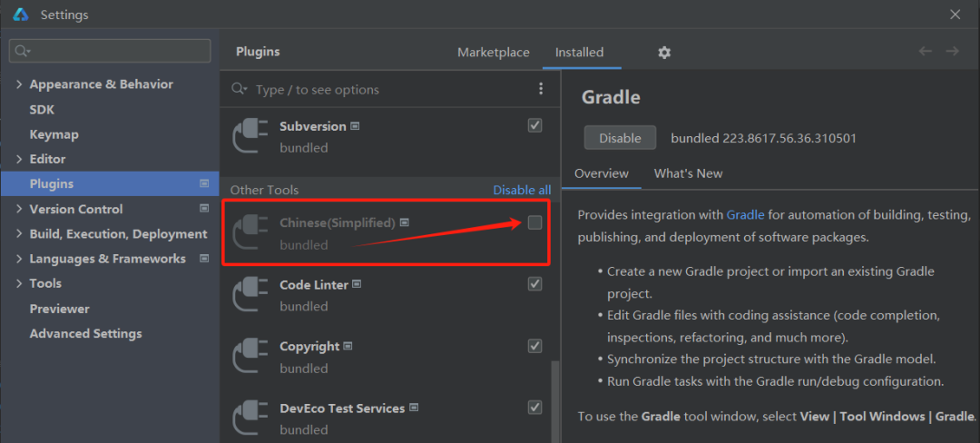Image resolution: width=980 pixels, height=443 pixels.
Task: Click the Other Tools group header
Action: [264, 190]
